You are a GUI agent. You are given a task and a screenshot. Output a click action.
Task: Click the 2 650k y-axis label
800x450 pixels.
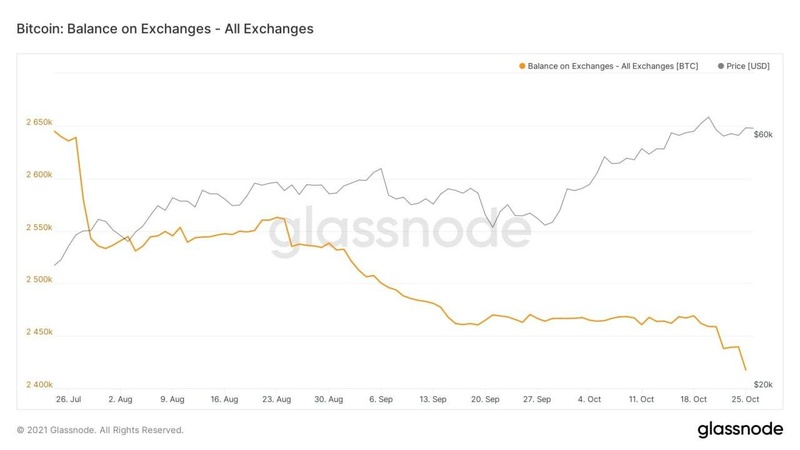41,123
